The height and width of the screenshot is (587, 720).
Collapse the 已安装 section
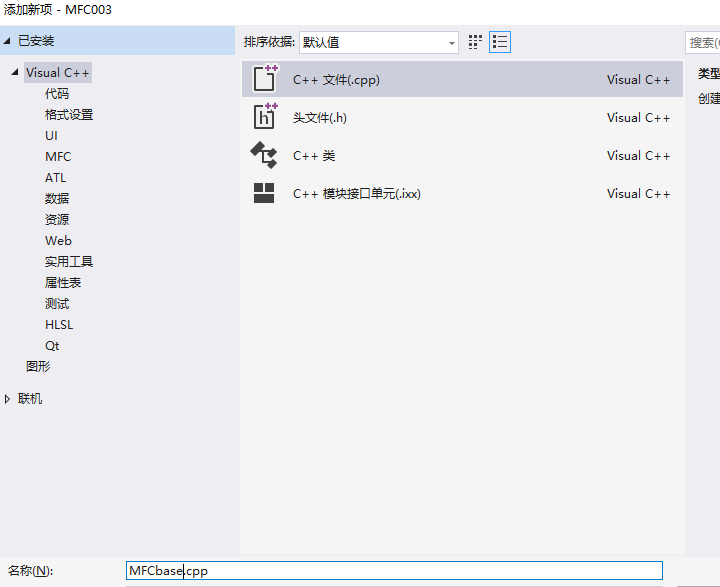pos(7,41)
